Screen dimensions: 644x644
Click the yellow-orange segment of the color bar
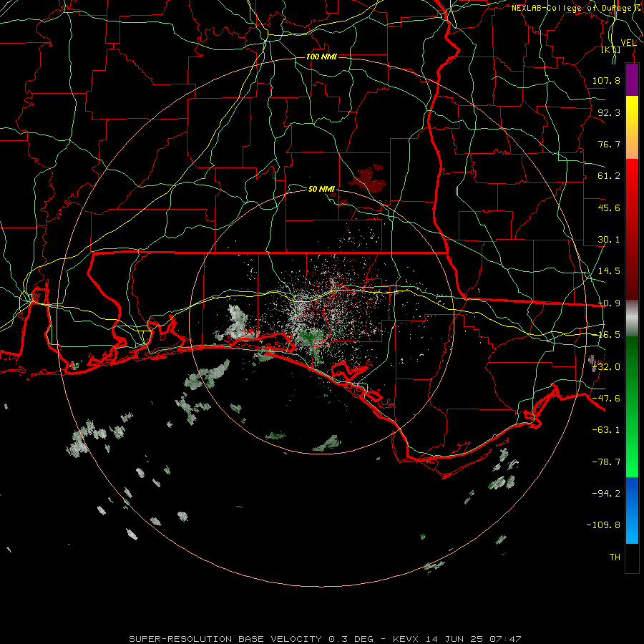pos(632,127)
